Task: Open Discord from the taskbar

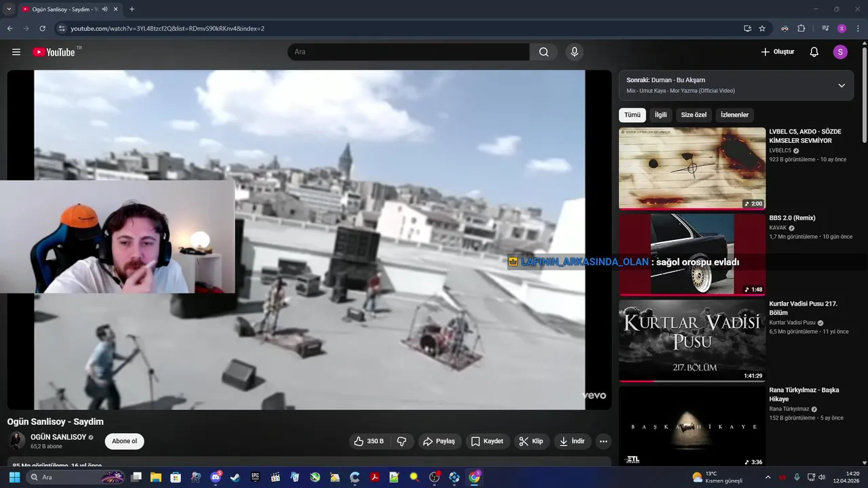Action: click(216, 477)
